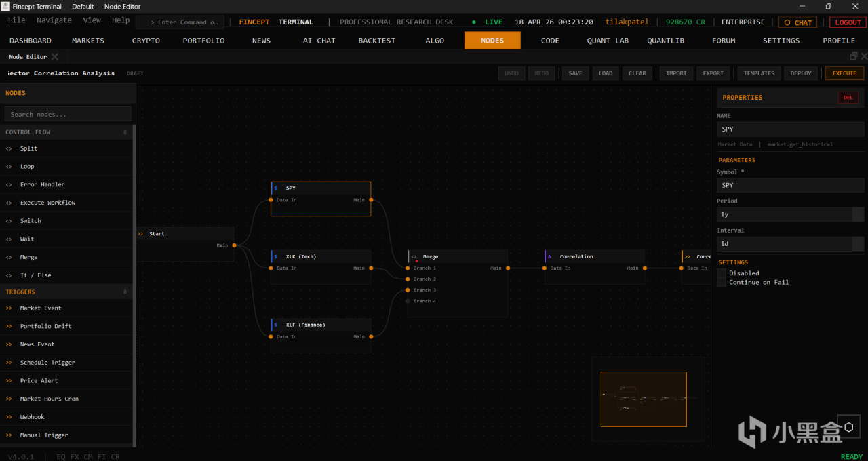Click the SPY node dollar icon
This screenshot has height=461, width=868.
(275, 188)
